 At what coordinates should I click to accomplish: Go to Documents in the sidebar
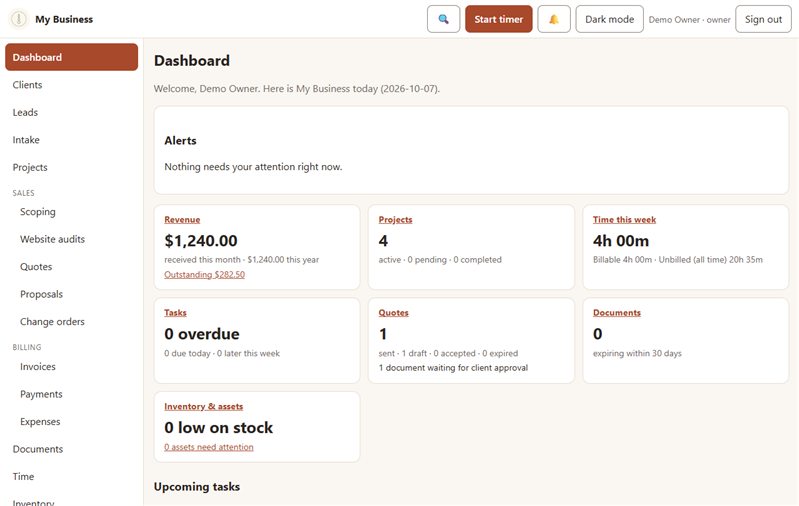point(71,449)
